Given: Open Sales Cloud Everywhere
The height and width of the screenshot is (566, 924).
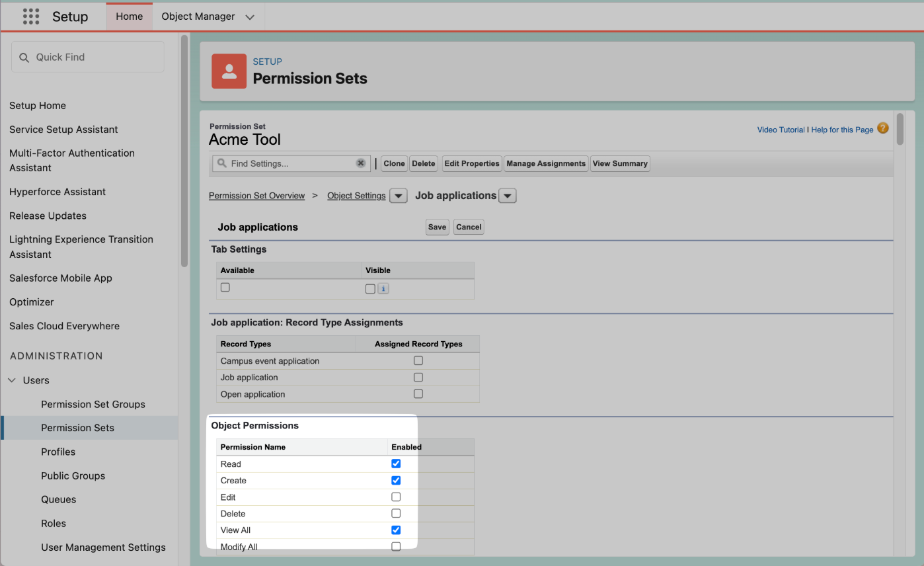Looking at the screenshot, I should point(65,326).
